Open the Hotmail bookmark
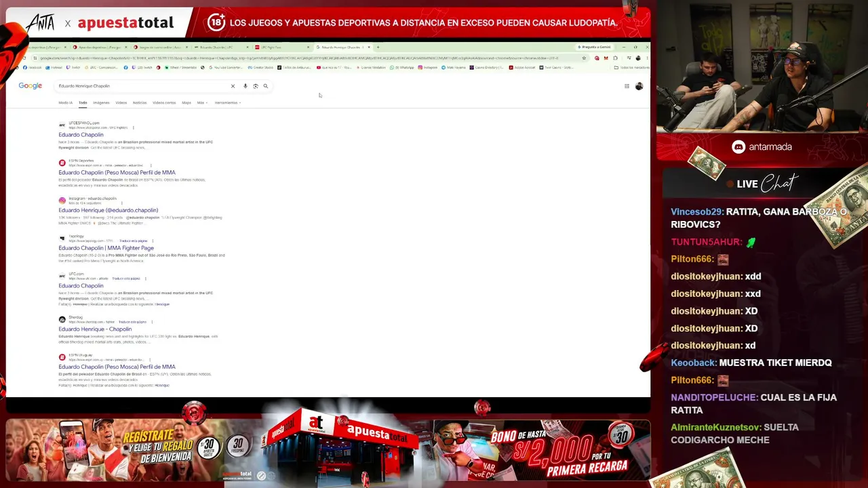Screen dimensions: 868x488 pyautogui.click(x=54, y=67)
